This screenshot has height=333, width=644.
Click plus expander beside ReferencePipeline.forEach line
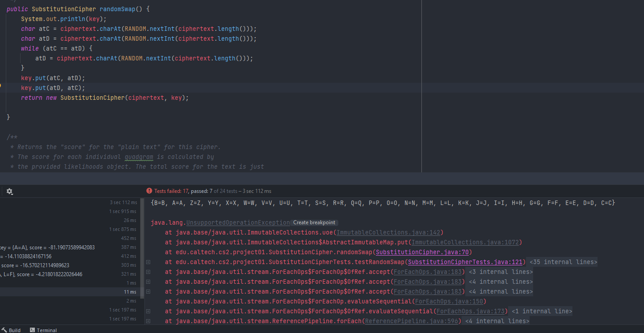click(148, 321)
